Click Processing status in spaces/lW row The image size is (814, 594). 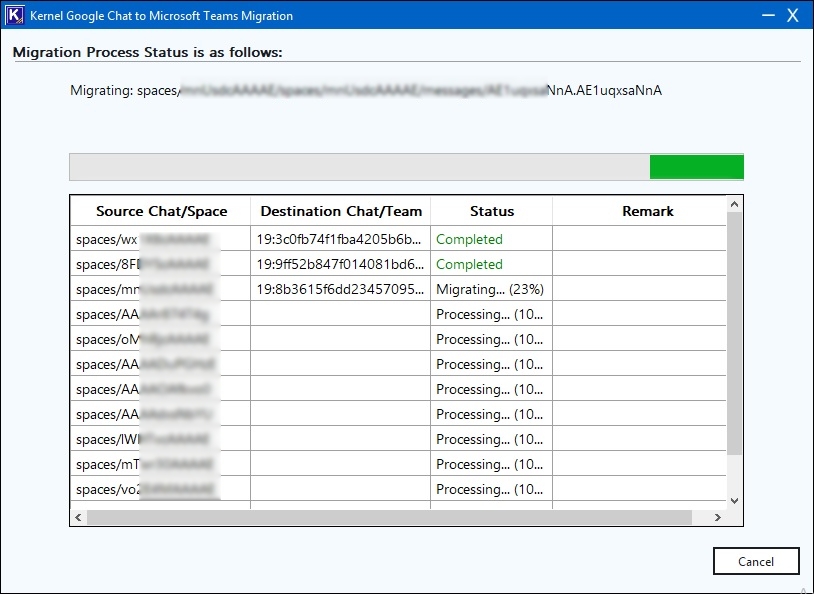(x=492, y=439)
